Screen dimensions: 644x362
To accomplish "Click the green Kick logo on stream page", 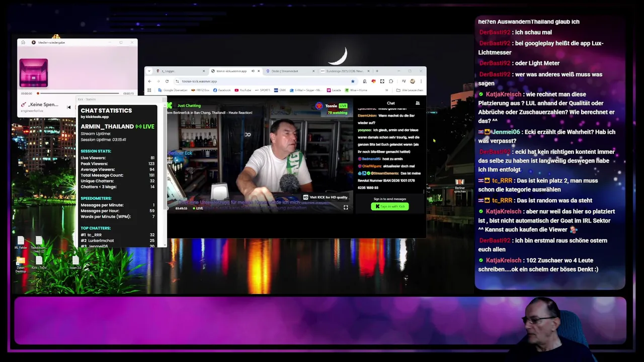I will (x=170, y=106).
